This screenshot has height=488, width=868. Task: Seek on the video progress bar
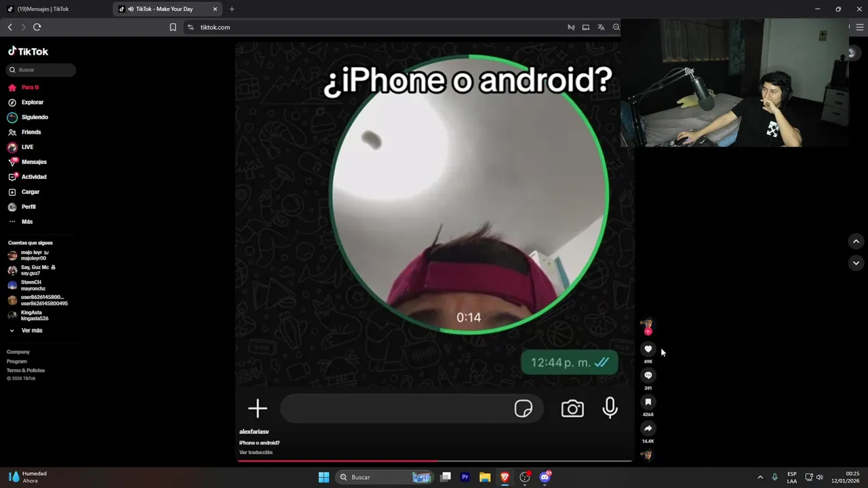[x=434, y=461]
